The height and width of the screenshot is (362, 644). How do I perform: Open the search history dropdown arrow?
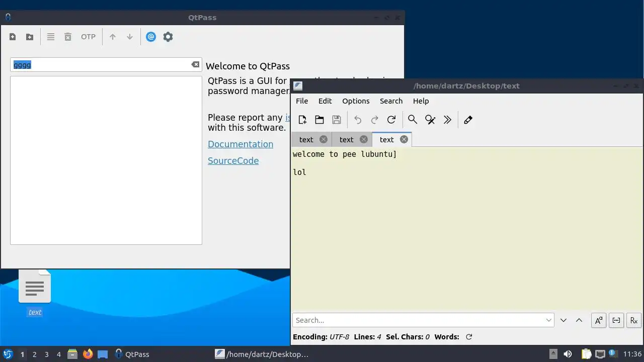[549, 320]
